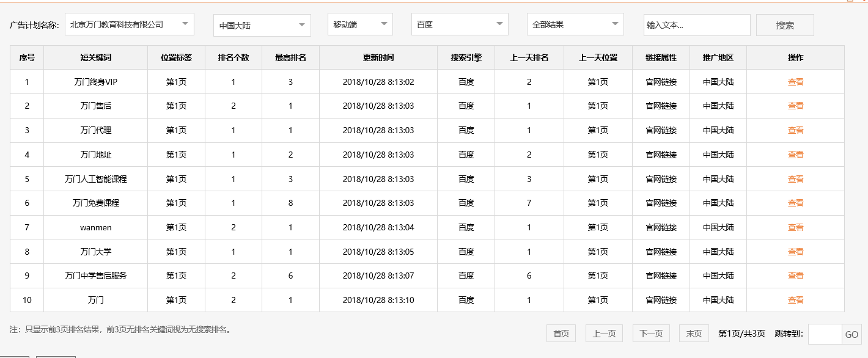Open the 移动端 device type dropdown
The height and width of the screenshot is (358, 868).
[x=360, y=24]
